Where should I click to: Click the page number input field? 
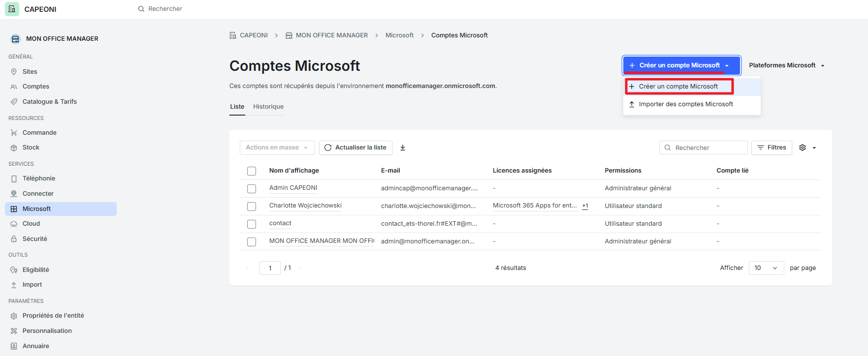click(x=270, y=268)
